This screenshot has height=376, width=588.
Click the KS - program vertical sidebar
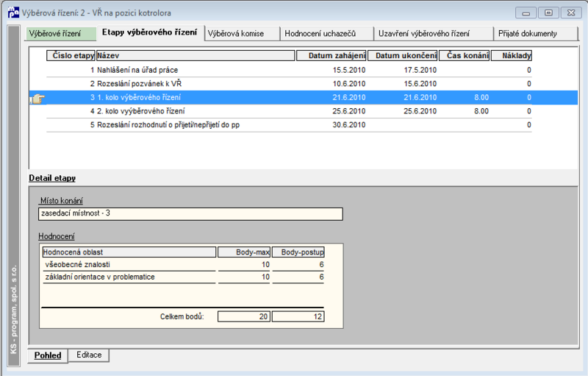[13, 195]
